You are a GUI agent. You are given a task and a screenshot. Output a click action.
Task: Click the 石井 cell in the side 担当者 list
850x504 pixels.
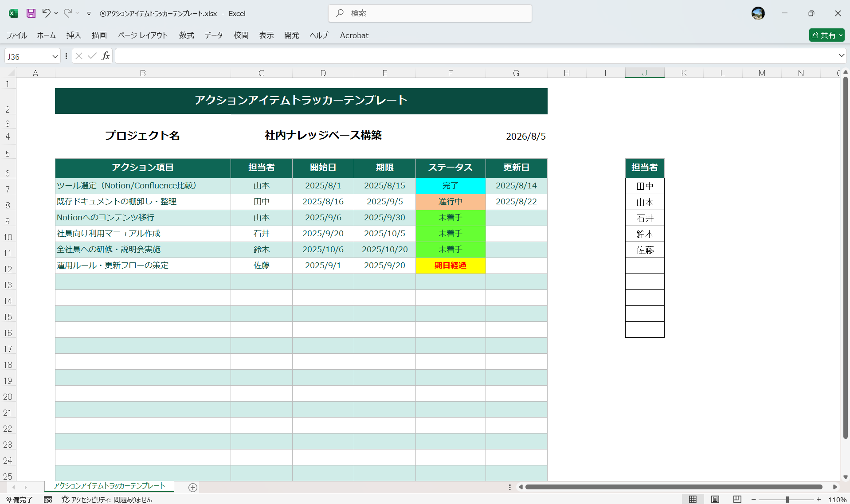645,218
